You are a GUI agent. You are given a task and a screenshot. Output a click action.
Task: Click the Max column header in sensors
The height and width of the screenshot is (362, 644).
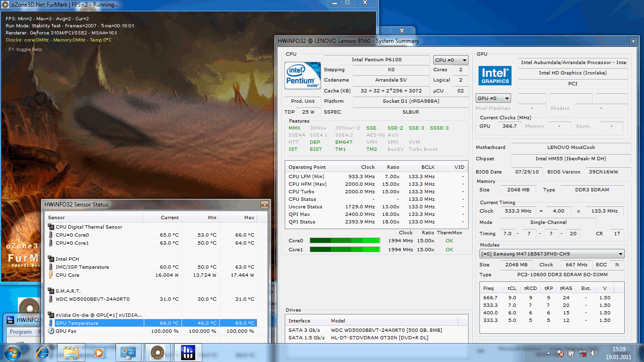point(238,217)
